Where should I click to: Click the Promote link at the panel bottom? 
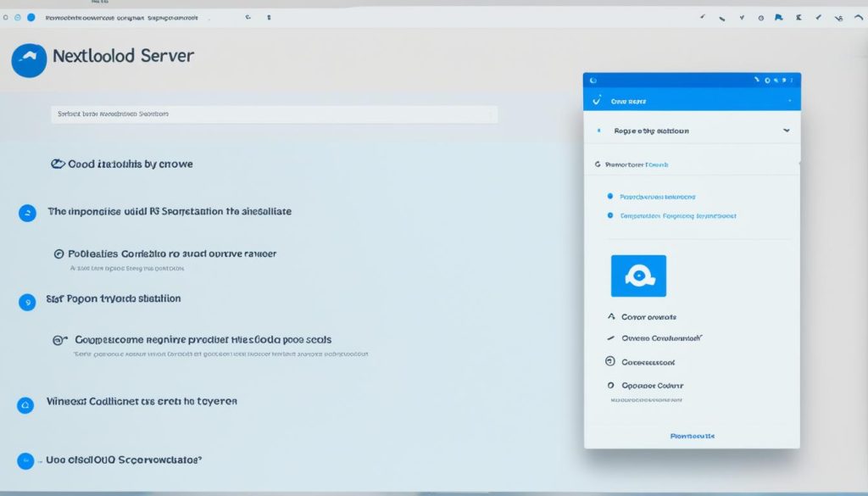tap(694, 436)
